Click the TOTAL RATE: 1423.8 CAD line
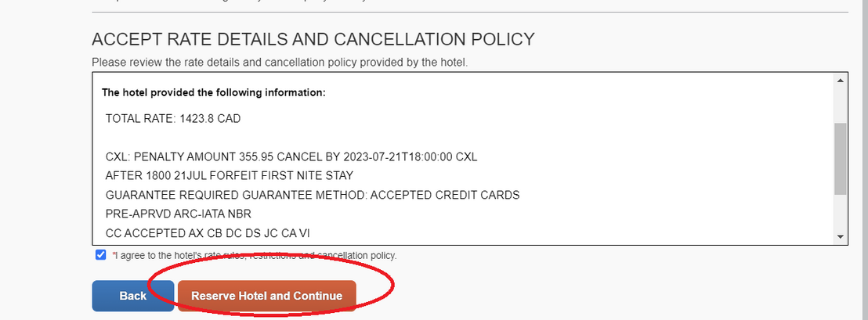Viewport: 868px width, 320px height. (173, 119)
